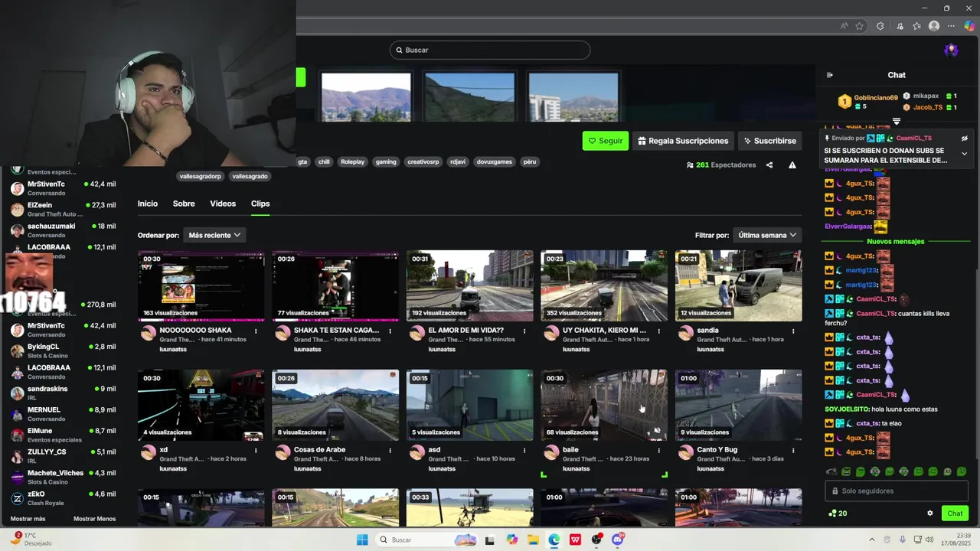Screen dimensions: 980x551
Task: Expand the pinned message chevron
Action: [x=965, y=154]
